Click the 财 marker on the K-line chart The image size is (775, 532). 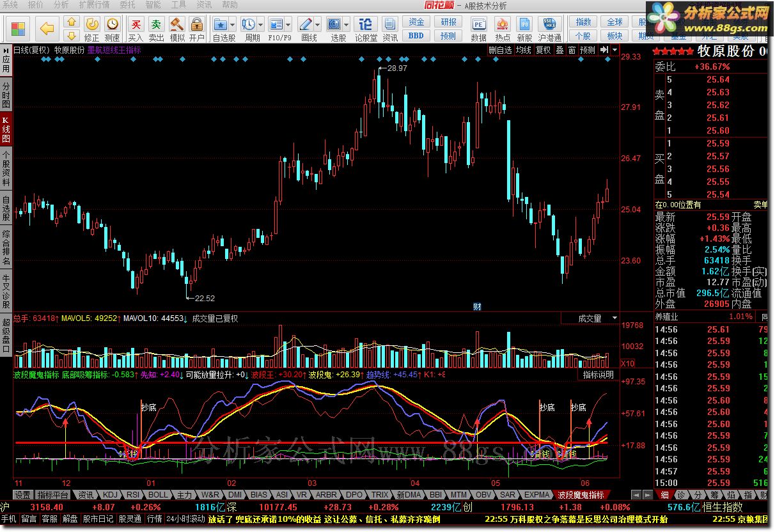[x=476, y=306]
